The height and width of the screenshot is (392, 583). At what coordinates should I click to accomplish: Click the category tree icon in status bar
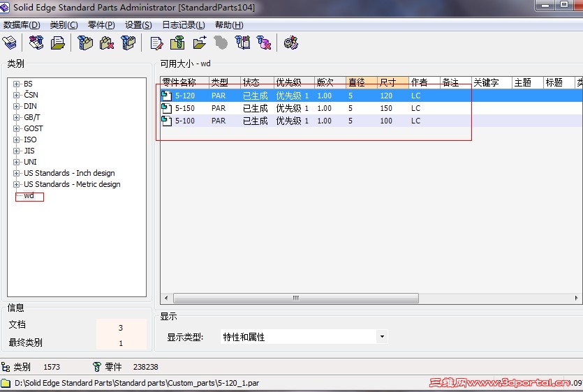coord(6,367)
